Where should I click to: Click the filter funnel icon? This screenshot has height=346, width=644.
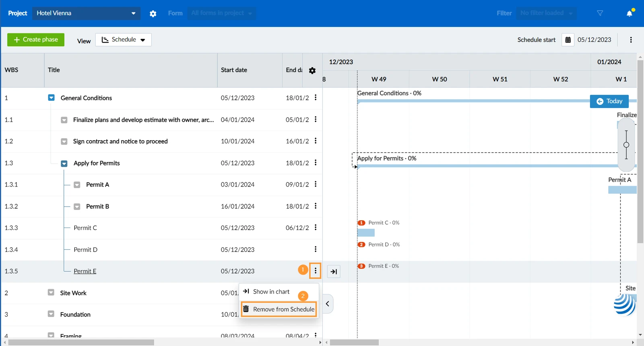[x=600, y=13]
